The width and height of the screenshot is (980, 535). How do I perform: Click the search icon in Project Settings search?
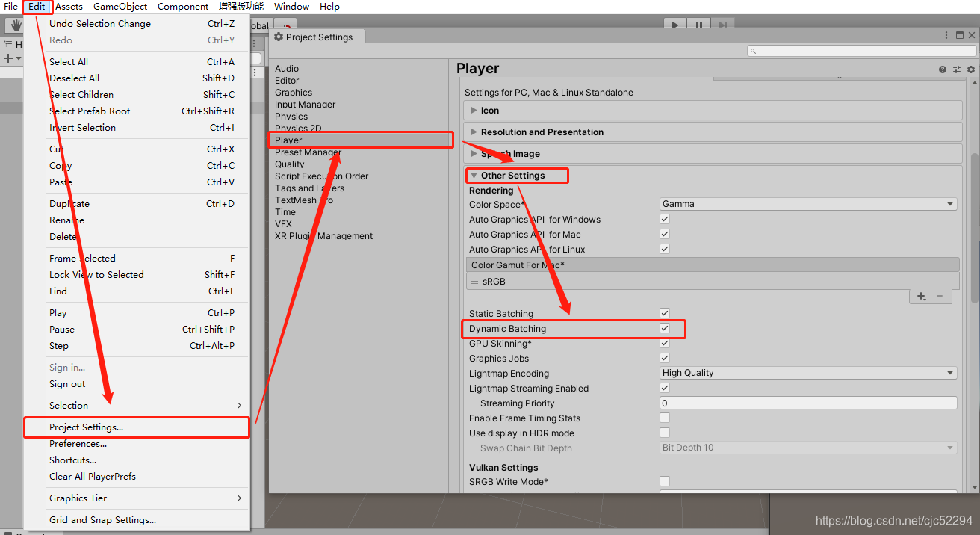point(754,52)
